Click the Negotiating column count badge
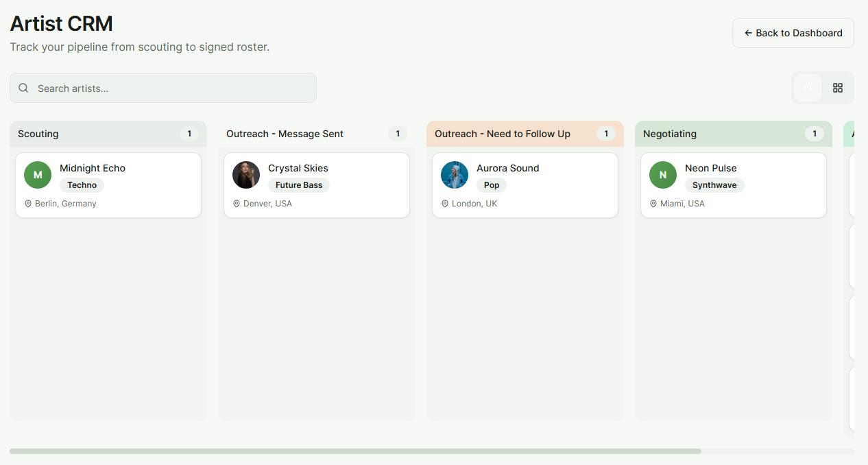Image resolution: width=868 pixels, height=465 pixels. pos(814,134)
